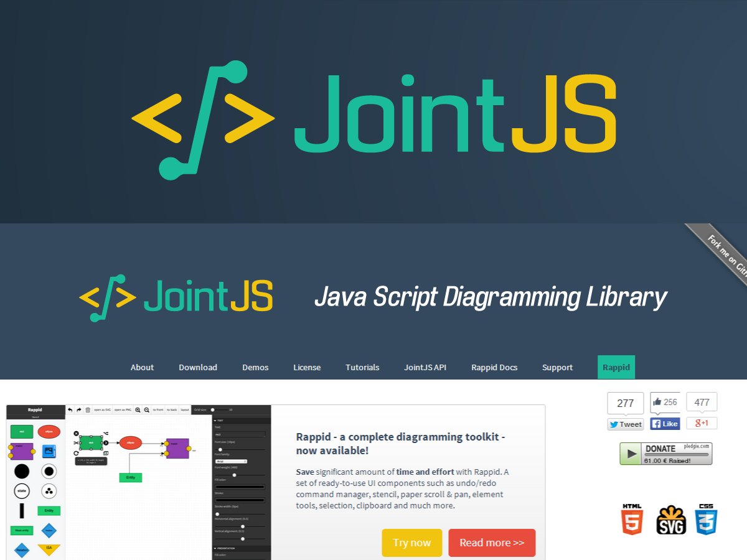
Task: Click the CSS3 logo
Action: point(707,520)
